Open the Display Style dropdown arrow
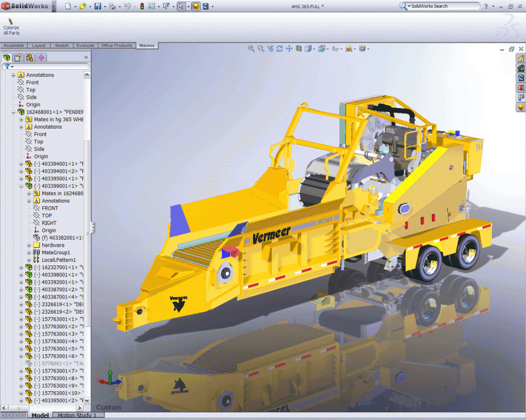Screen dimensions: 526x420 click(x=327, y=49)
